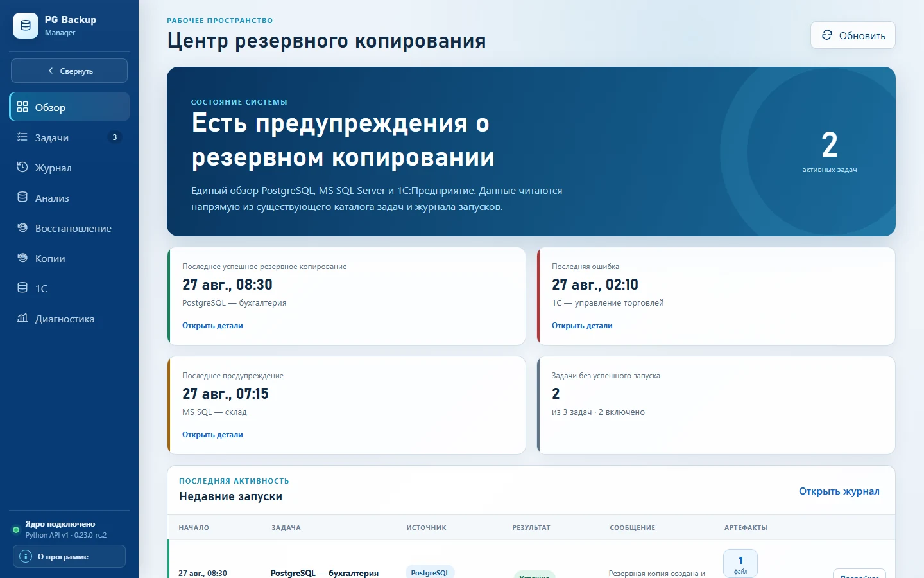
Task: Click the 27 авг., 07:15 warning timestamp
Action: point(225,394)
